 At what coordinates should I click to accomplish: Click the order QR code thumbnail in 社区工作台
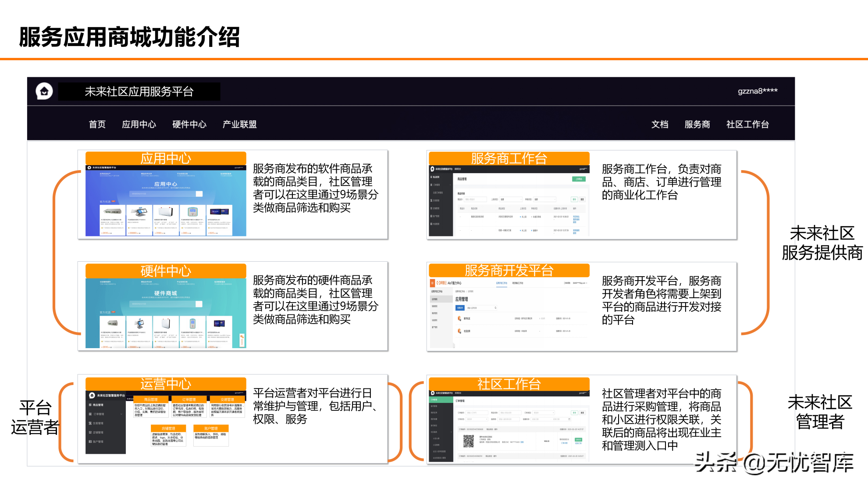coord(469,442)
